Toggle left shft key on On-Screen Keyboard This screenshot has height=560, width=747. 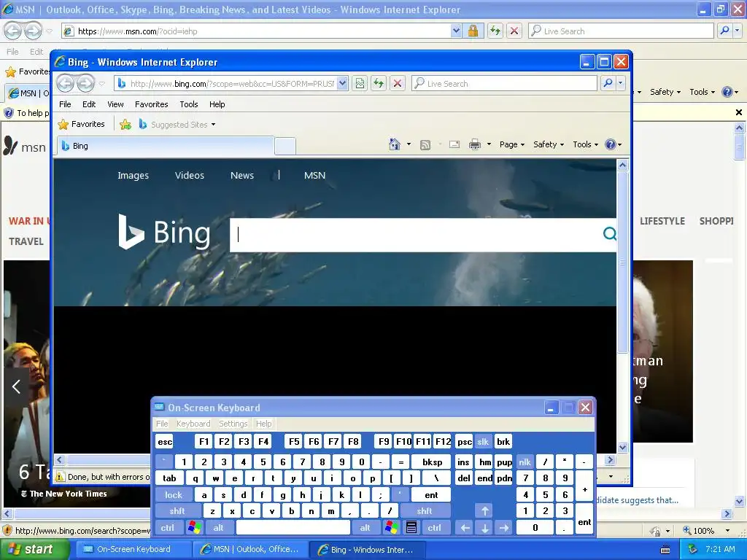[x=177, y=511]
